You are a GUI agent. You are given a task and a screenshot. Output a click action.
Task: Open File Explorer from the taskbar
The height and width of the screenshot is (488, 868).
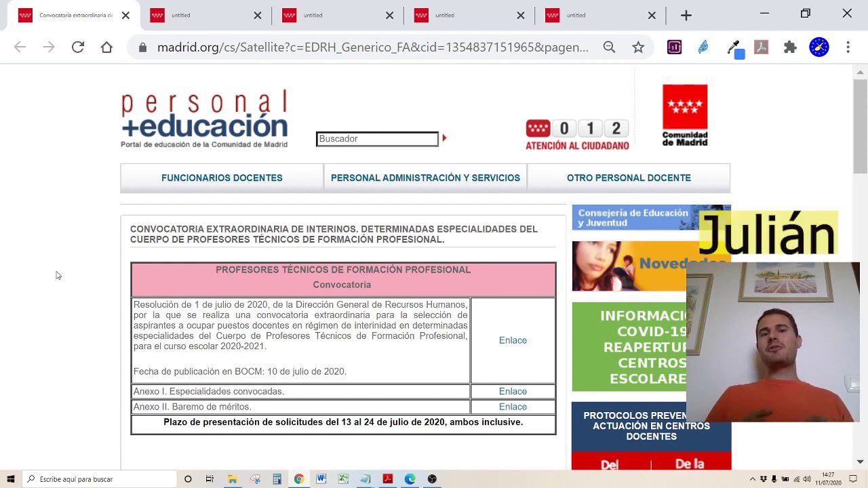pos(232,479)
